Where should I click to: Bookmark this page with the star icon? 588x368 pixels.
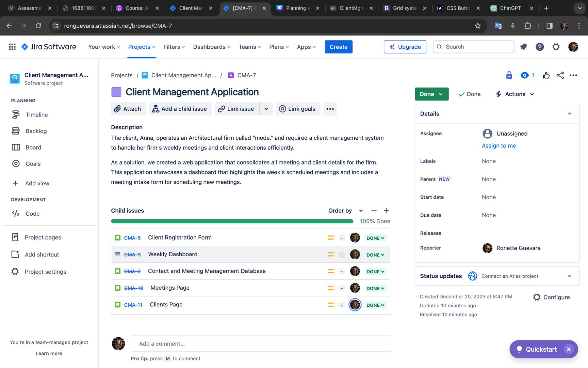(478, 26)
